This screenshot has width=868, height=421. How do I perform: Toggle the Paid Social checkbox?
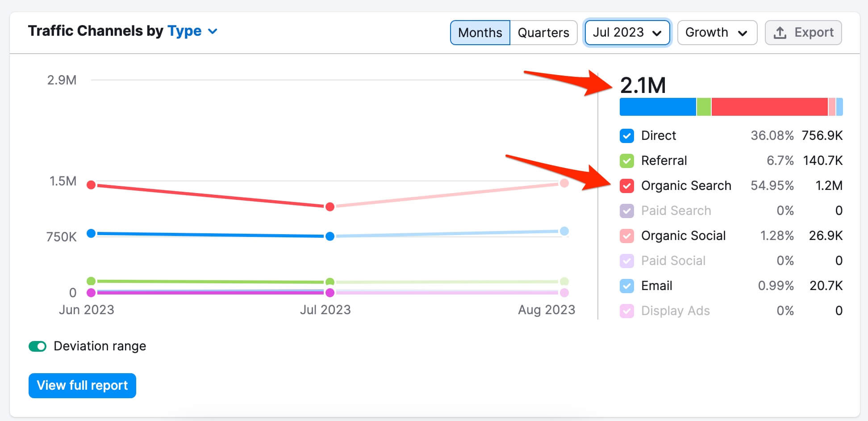pos(627,261)
